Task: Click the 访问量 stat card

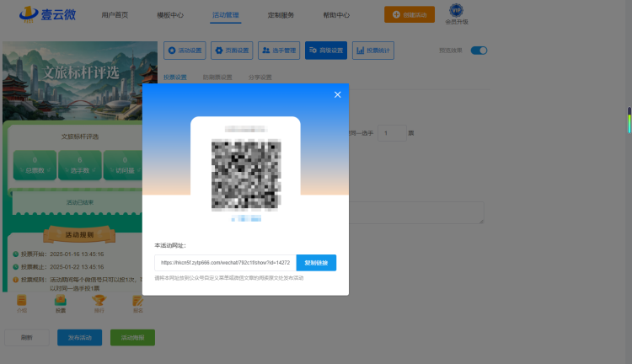Action: click(123, 165)
